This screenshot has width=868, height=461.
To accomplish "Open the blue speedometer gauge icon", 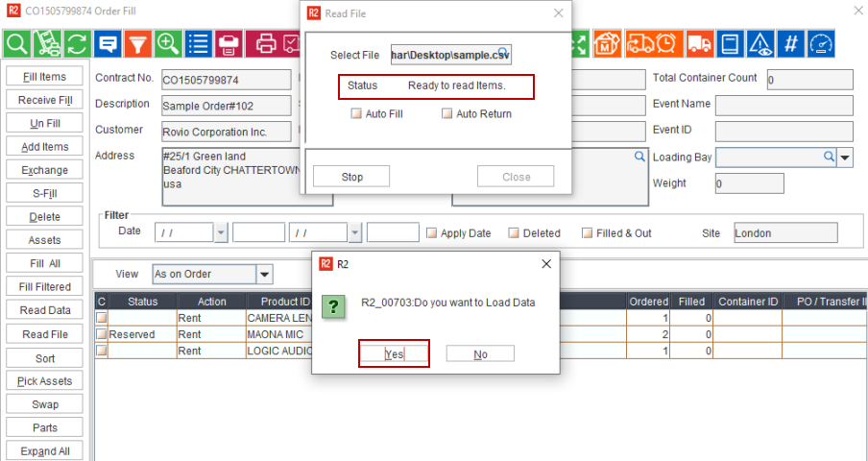I will click(x=821, y=43).
